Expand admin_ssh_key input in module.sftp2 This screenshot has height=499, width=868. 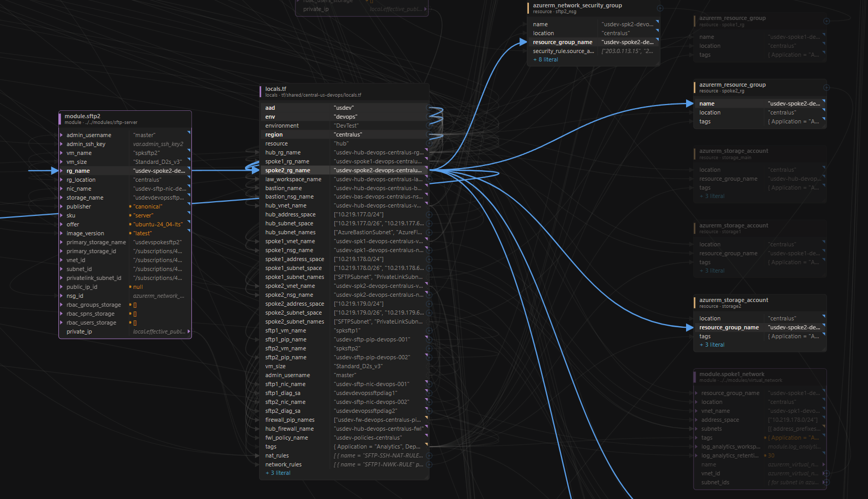(x=62, y=144)
